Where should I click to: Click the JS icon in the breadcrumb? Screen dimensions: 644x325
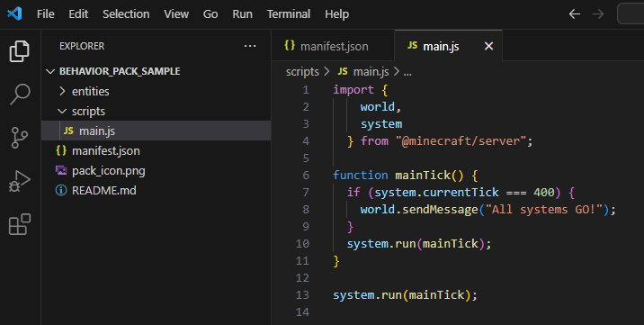point(343,71)
